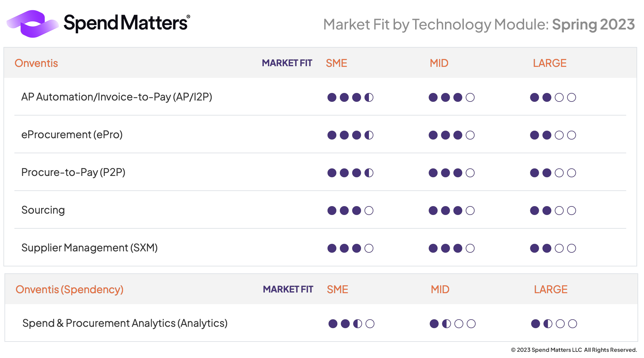Select the LARGE header in Spendency table

tap(550, 289)
